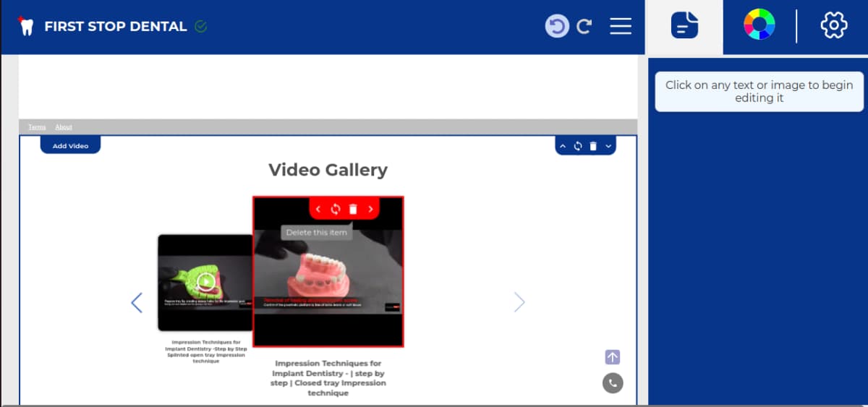This screenshot has width=868, height=407.
Task: Move Video Gallery section up
Action: [x=563, y=147]
